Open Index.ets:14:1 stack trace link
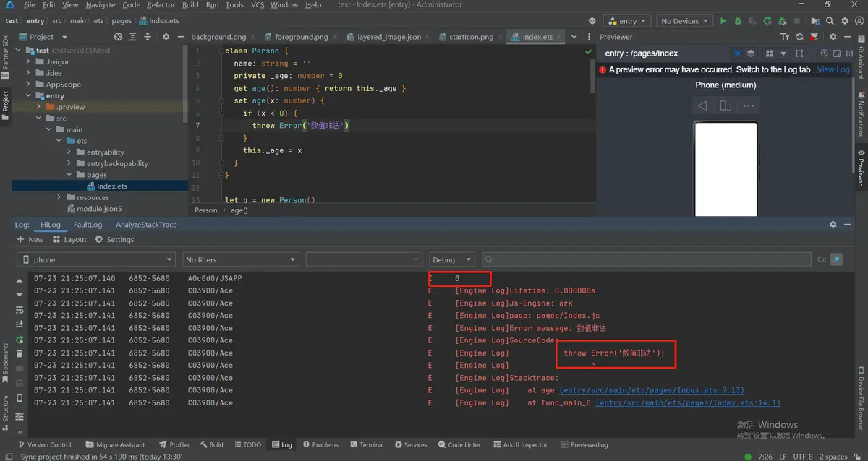 (688, 403)
